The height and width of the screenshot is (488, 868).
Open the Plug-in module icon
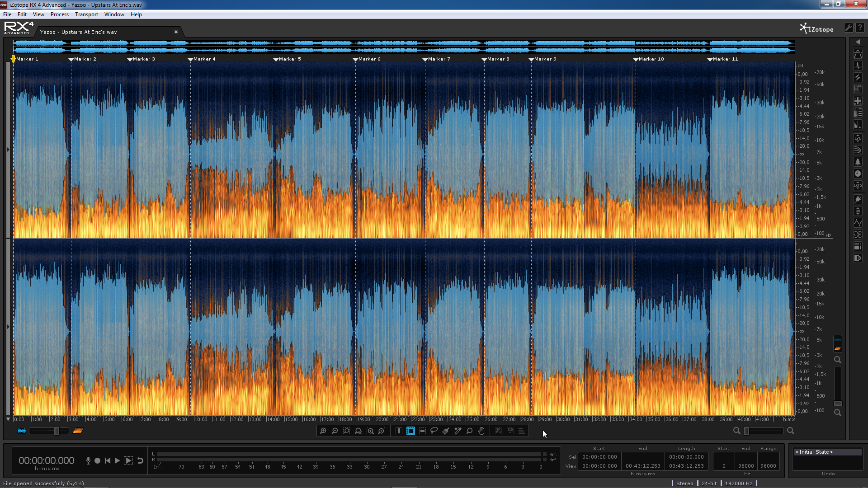pyautogui.click(x=858, y=199)
